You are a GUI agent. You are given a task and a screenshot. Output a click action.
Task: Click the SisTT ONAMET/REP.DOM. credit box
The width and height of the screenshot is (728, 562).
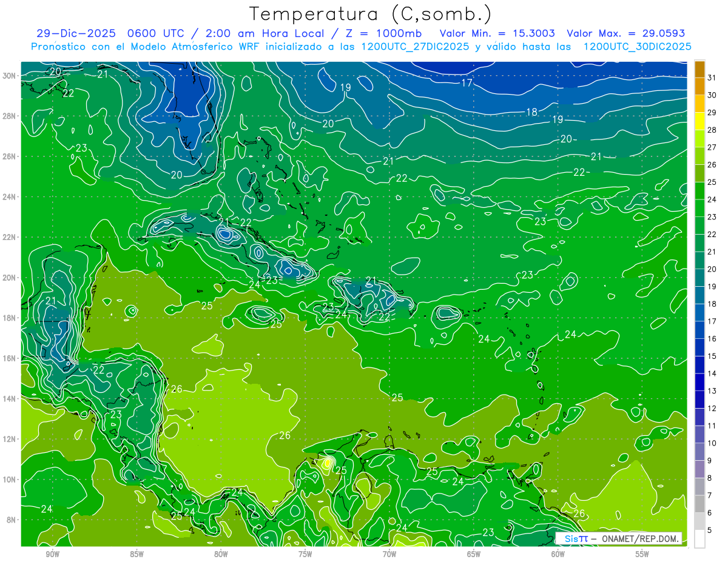(619, 538)
